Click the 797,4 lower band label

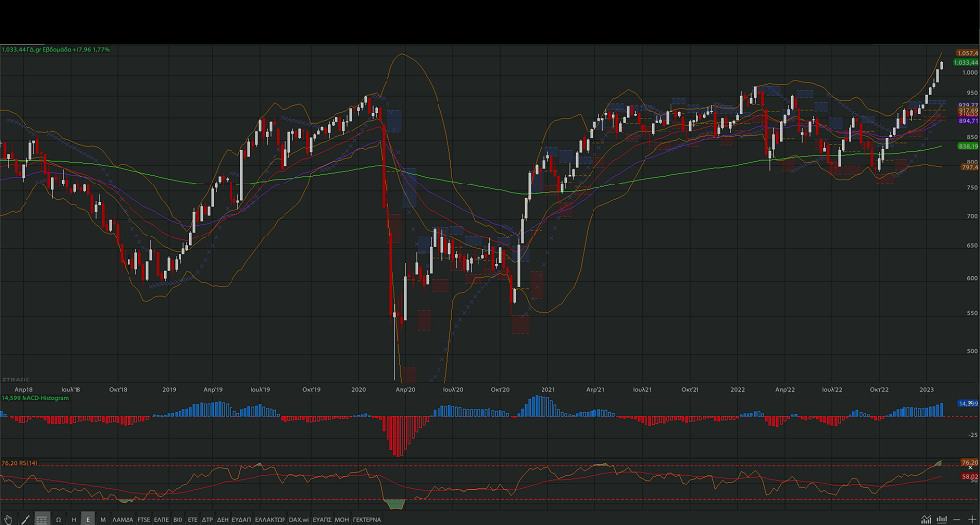coord(968,167)
